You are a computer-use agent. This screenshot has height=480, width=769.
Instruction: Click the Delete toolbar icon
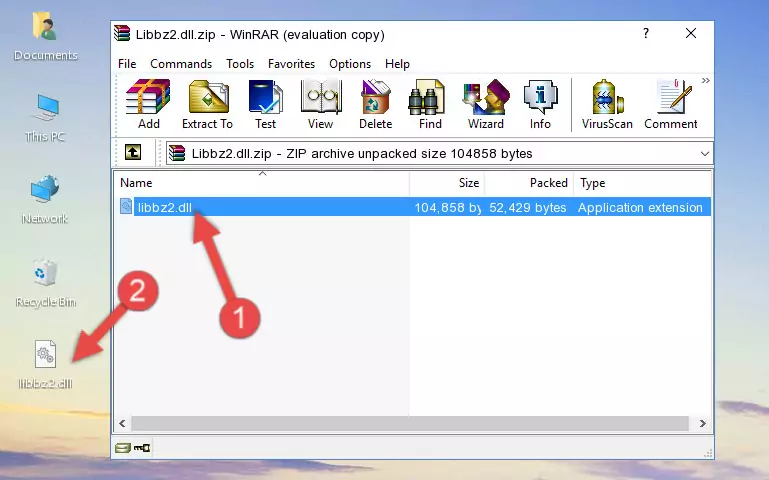coord(375,104)
